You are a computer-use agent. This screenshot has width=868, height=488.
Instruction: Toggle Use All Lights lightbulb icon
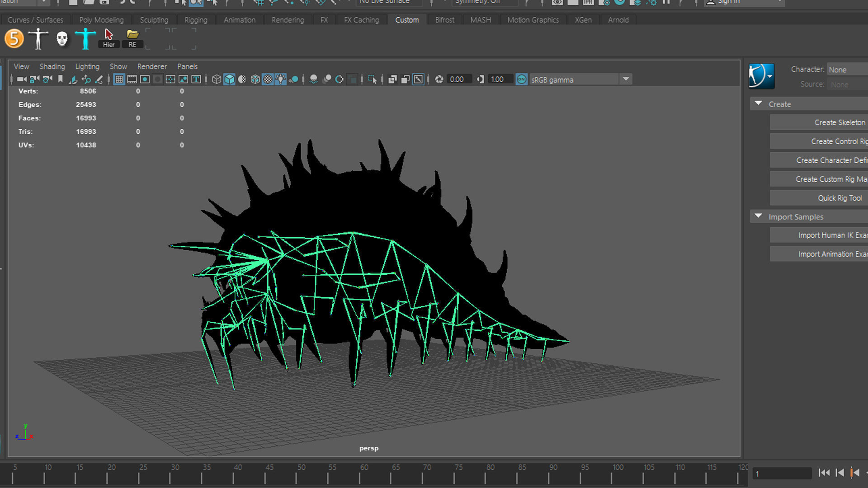pyautogui.click(x=281, y=80)
